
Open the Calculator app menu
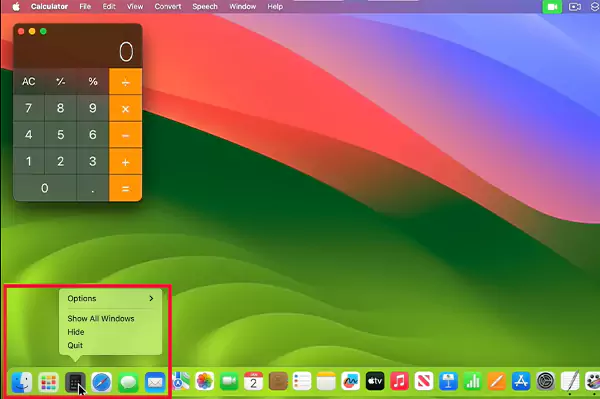[x=49, y=7]
